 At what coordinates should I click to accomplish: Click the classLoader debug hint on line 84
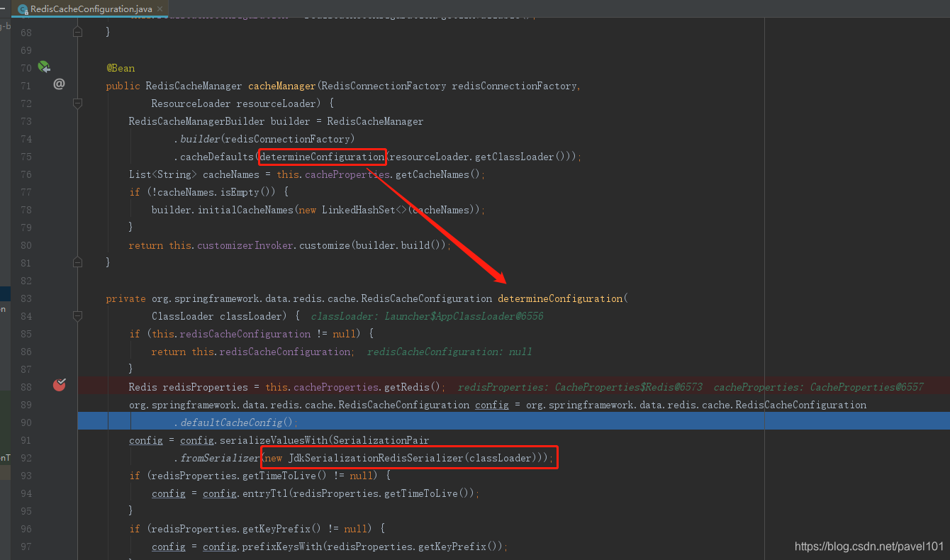[427, 316]
